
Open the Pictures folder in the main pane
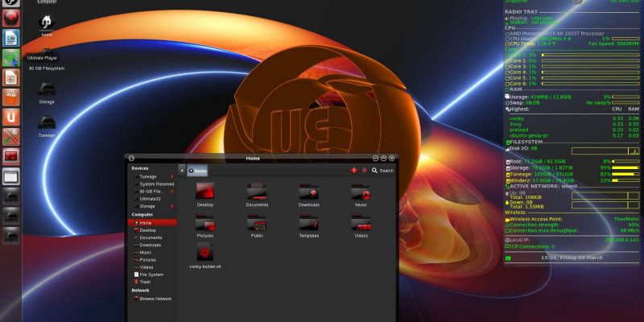(205, 226)
